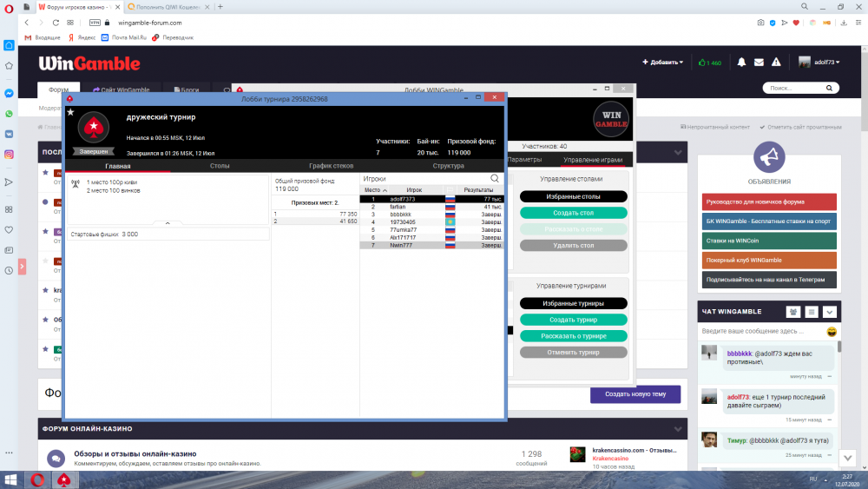The image size is (868, 489).
Task: Open the adolf73 user account dropdown
Action: point(819,63)
